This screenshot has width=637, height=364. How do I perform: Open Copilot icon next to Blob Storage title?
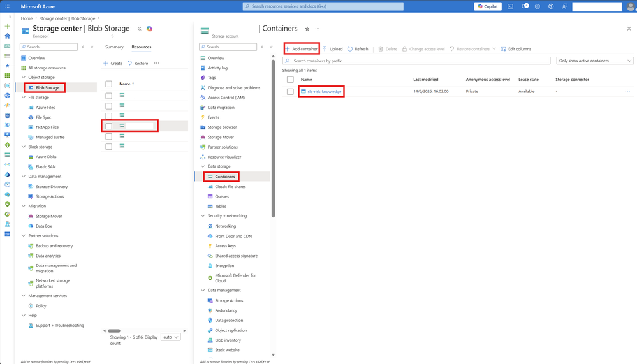pos(149,29)
